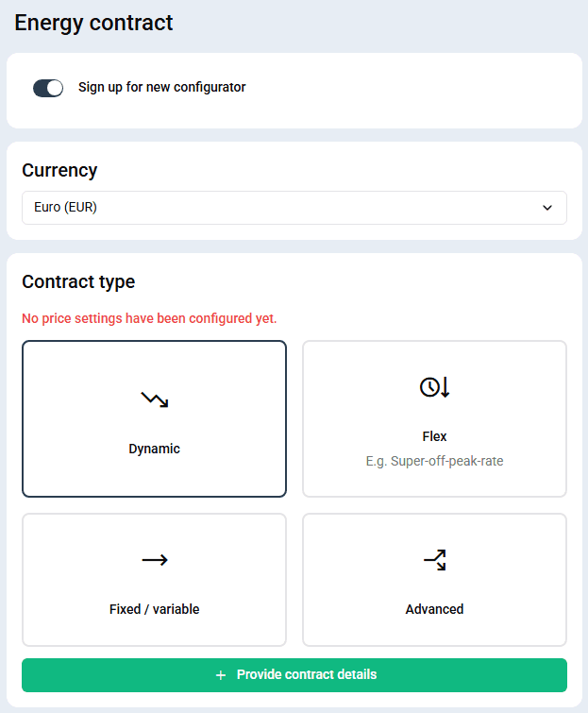Click the plus icon on the green button
This screenshot has width=588, height=713.
(x=221, y=675)
